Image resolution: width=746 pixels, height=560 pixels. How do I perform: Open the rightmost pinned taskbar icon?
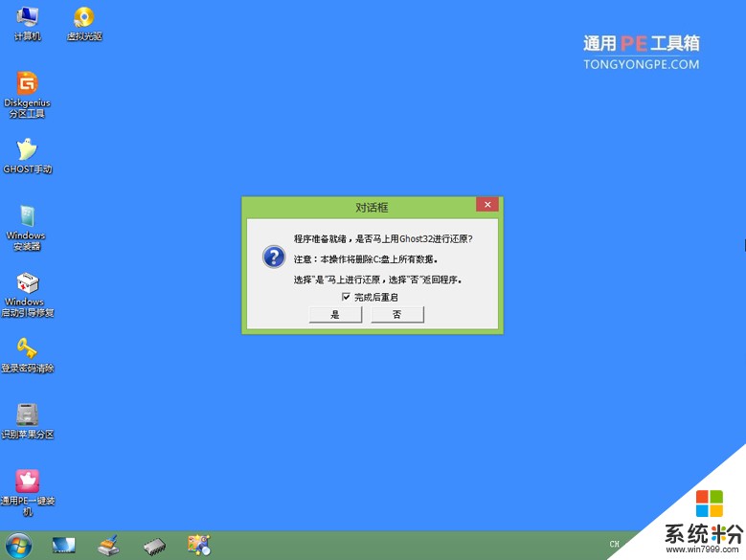[x=199, y=546]
